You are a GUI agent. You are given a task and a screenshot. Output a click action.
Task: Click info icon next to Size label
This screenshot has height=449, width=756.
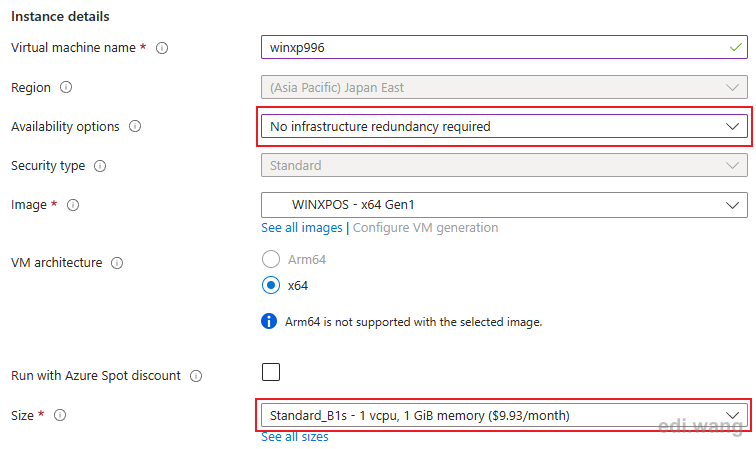[x=60, y=415]
